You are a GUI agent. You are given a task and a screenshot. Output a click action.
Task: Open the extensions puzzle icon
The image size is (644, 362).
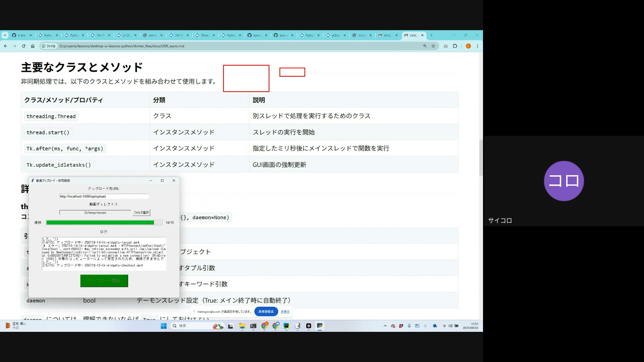click(x=455, y=46)
